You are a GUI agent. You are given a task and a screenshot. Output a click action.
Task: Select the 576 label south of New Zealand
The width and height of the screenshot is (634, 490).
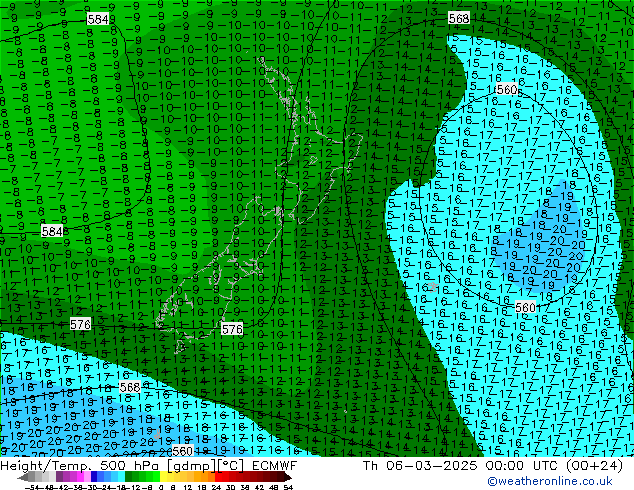pyautogui.click(x=232, y=329)
